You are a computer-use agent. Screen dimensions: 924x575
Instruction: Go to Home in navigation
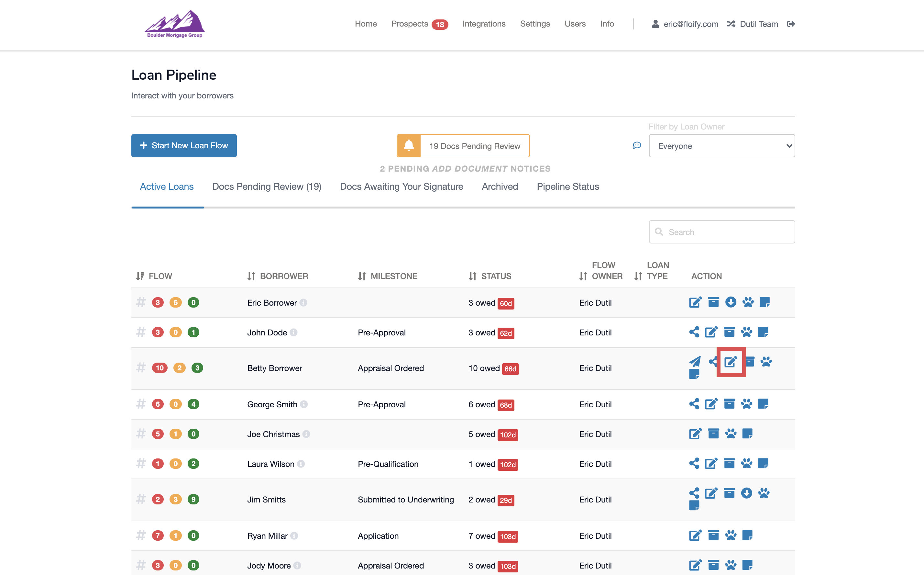click(366, 24)
